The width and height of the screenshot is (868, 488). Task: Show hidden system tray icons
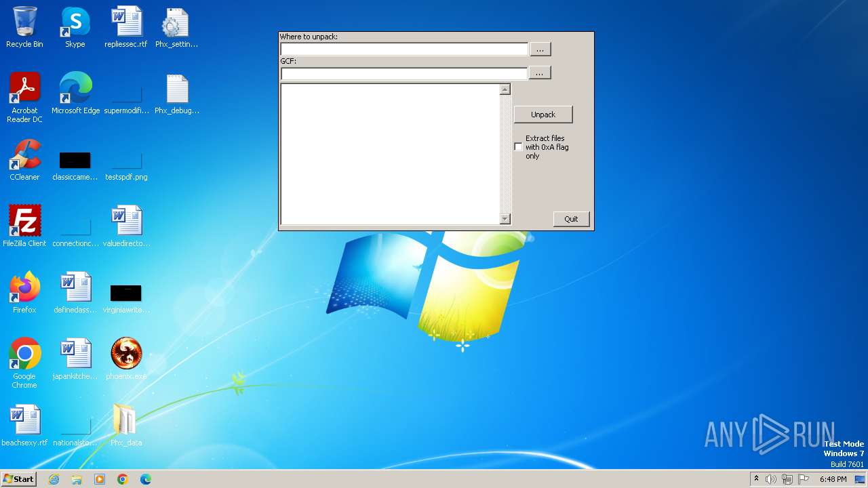[x=756, y=479]
